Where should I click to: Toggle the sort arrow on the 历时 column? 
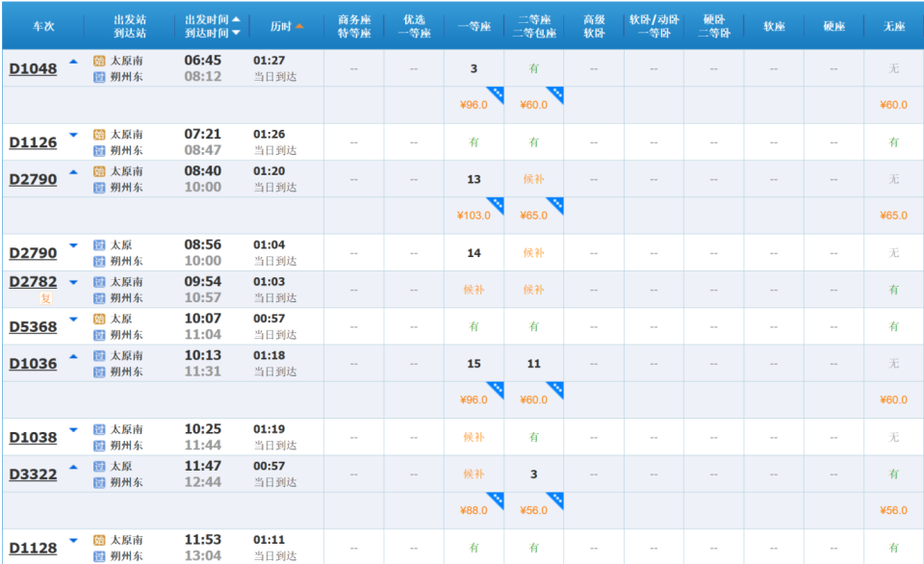(299, 26)
